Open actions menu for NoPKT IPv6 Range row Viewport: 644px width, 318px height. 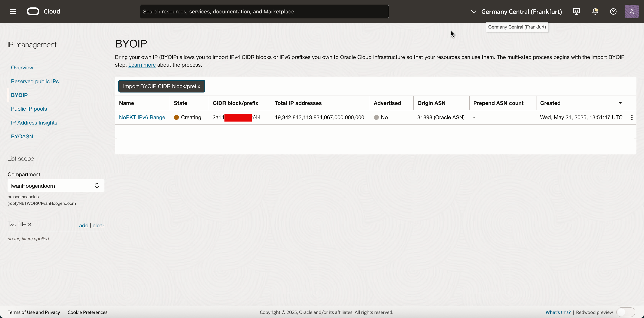(x=632, y=117)
